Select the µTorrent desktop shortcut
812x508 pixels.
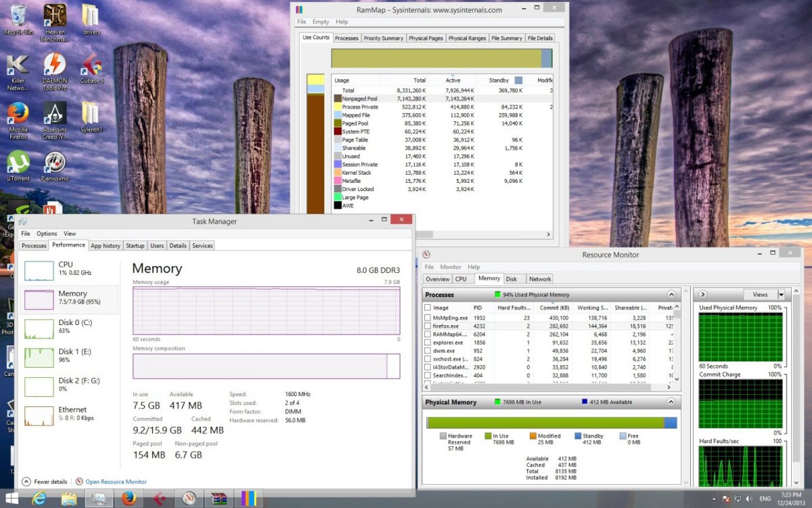pyautogui.click(x=18, y=167)
